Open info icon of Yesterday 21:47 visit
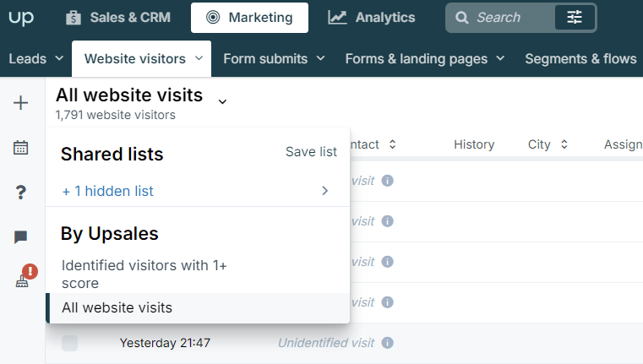This screenshot has width=643, height=364. click(x=388, y=343)
